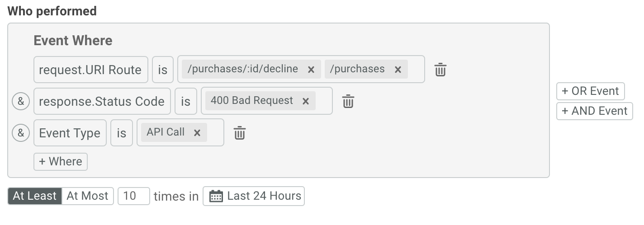Add a new Where condition
Image resolution: width=644 pixels, height=225 pixels.
click(x=61, y=162)
